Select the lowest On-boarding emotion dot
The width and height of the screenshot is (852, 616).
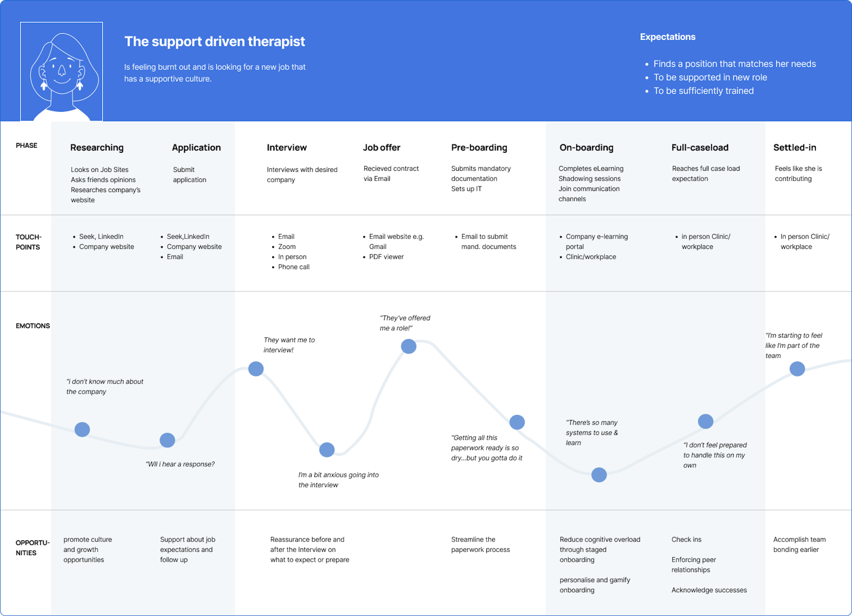pyautogui.click(x=599, y=475)
